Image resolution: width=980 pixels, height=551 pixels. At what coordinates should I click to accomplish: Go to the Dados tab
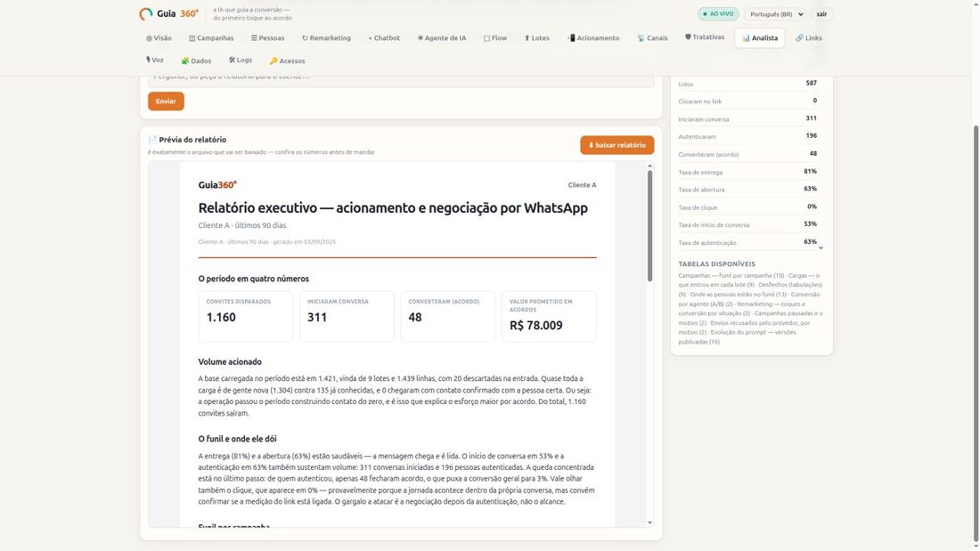(x=196, y=61)
